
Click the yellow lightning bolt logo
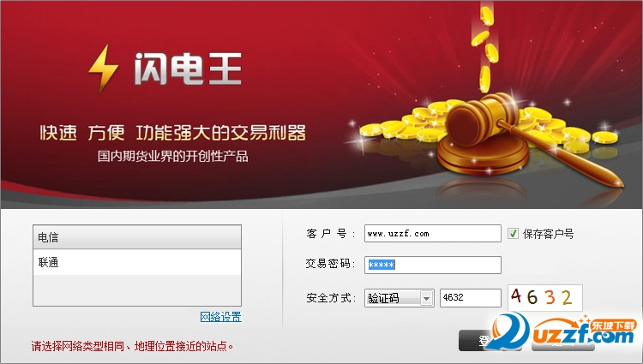(104, 68)
